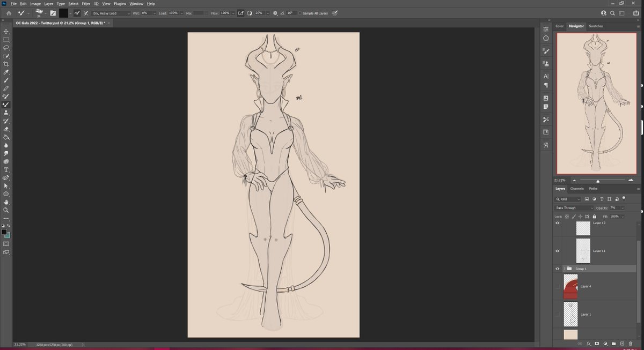Expand the Group 1 folder arrow
This screenshot has height=350, width=644.
[565, 269]
